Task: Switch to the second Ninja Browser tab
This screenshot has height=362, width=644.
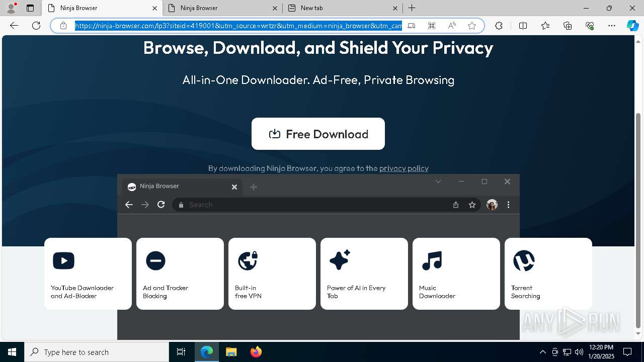Action: pyautogui.click(x=222, y=8)
